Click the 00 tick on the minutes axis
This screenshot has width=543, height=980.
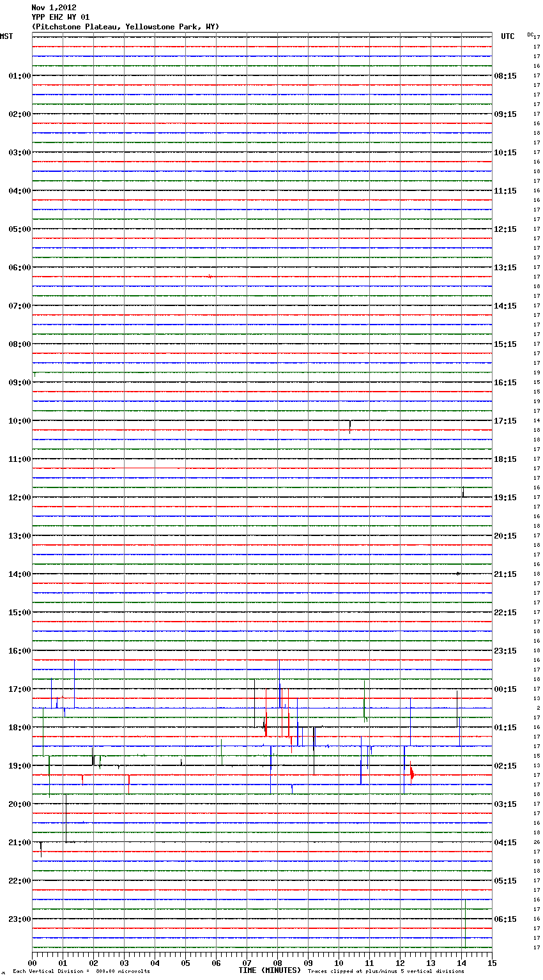(33, 963)
